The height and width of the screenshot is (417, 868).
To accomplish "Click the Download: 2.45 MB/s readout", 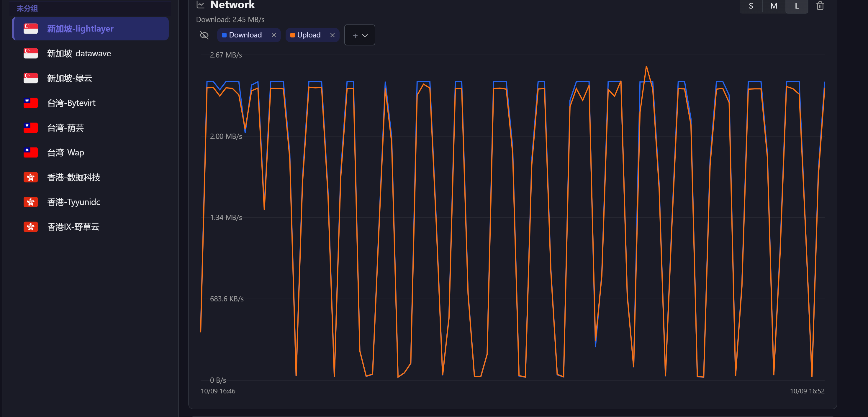I will pos(230,19).
